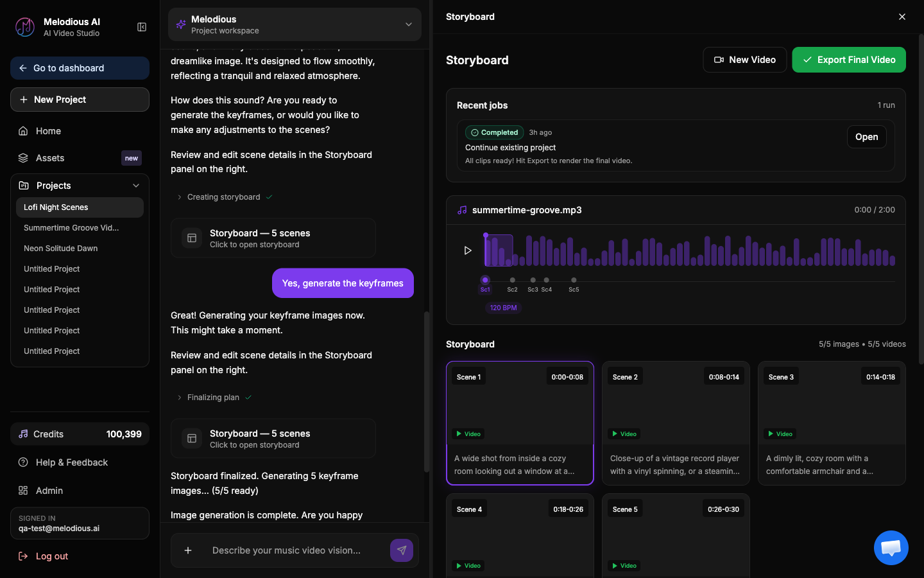
Task: Open the support chat bubble
Action: (891, 548)
